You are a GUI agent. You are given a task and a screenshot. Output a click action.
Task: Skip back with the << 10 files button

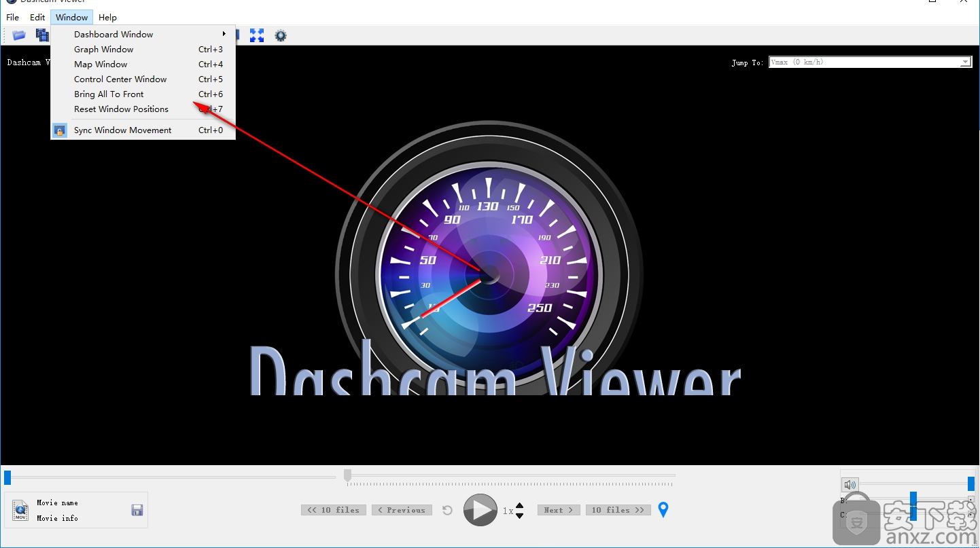pos(334,510)
